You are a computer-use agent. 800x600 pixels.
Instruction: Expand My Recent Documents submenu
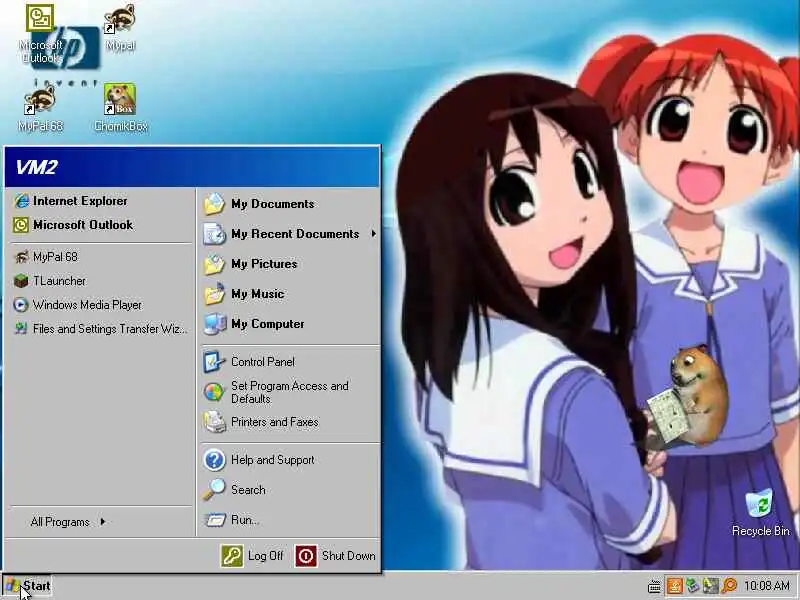point(289,234)
